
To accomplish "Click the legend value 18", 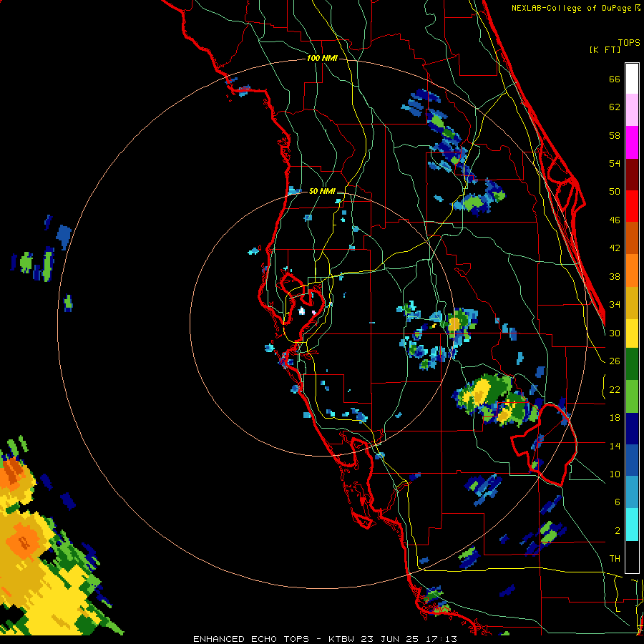I will click(x=615, y=418).
